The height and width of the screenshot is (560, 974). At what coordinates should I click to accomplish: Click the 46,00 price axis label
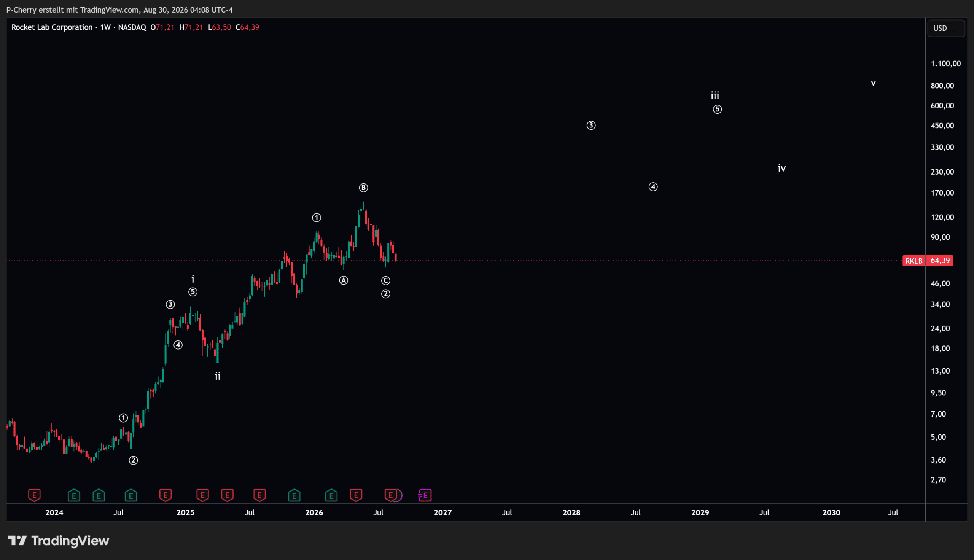tap(941, 283)
